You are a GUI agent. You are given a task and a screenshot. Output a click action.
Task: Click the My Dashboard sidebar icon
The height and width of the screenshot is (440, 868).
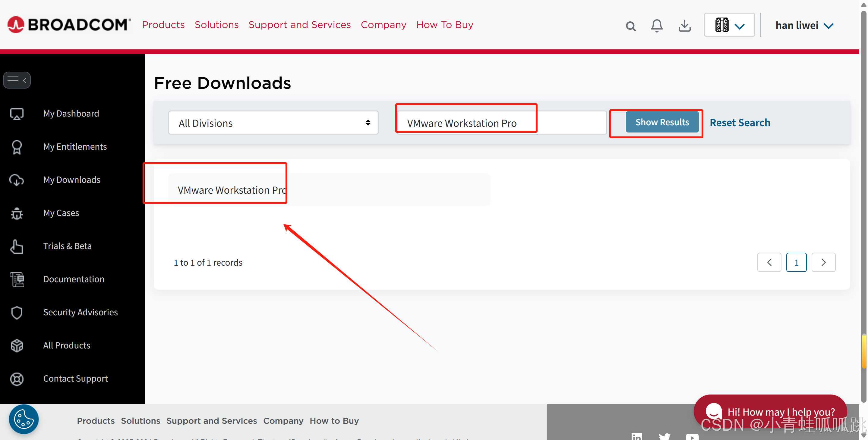17,114
